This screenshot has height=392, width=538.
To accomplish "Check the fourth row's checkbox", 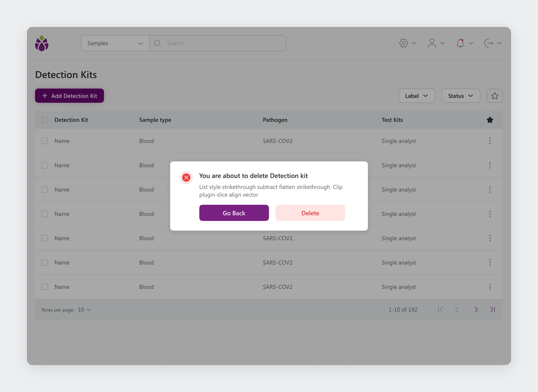I will pyautogui.click(x=45, y=214).
